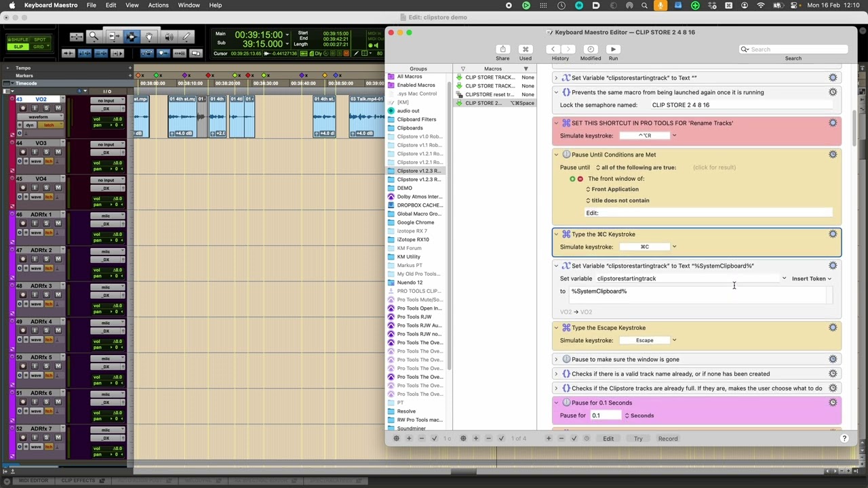
Task: Enable SPOT edit mode
Action: click(40, 40)
